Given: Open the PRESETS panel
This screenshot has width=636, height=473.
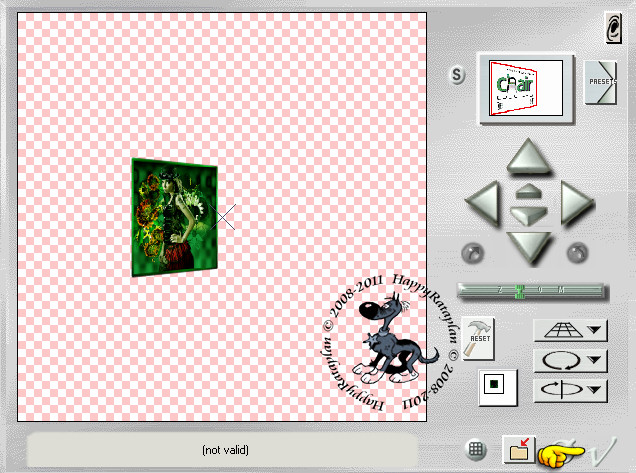Looking at the screenshot, I should coord(600,82).
